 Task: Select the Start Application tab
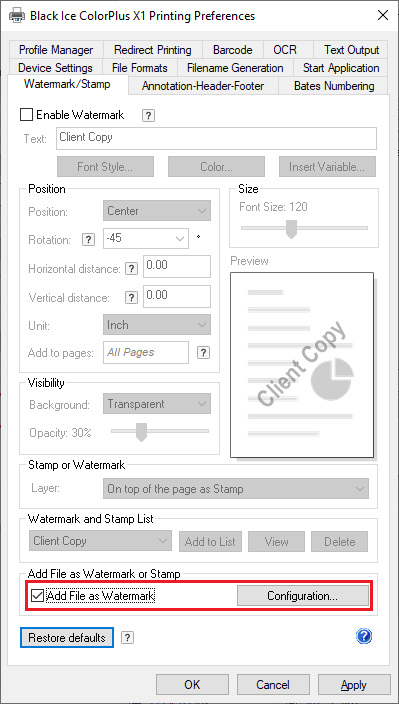coord(341,68)
